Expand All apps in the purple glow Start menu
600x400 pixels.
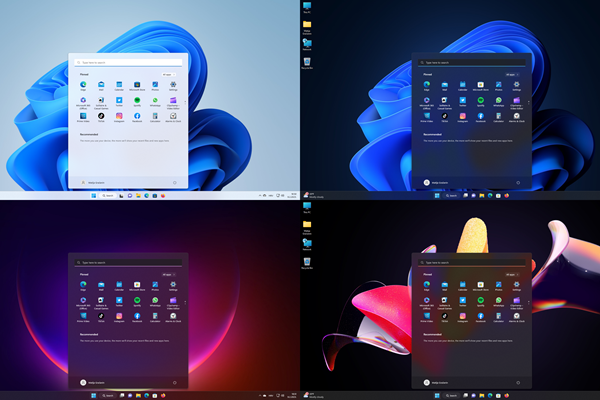(168, 274)
